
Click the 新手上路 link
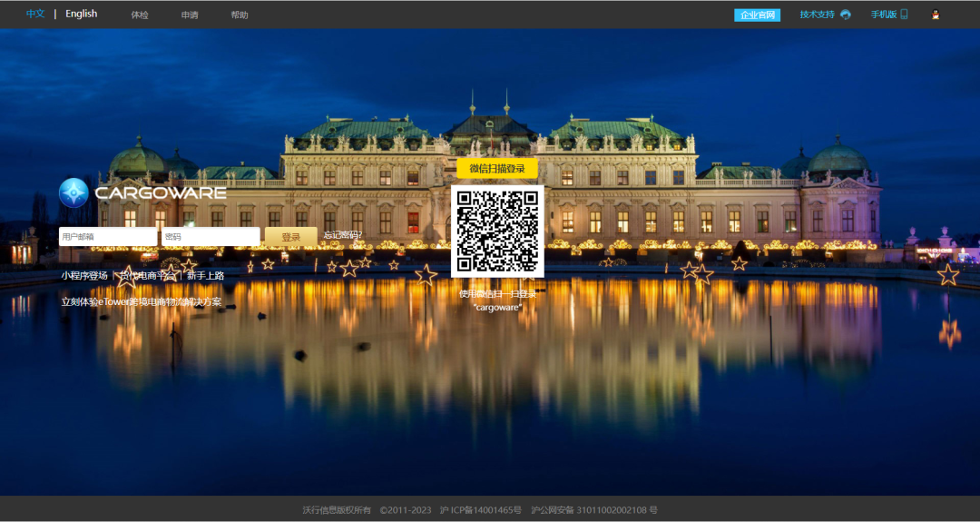pyautogui.click(x=206, y=275)
